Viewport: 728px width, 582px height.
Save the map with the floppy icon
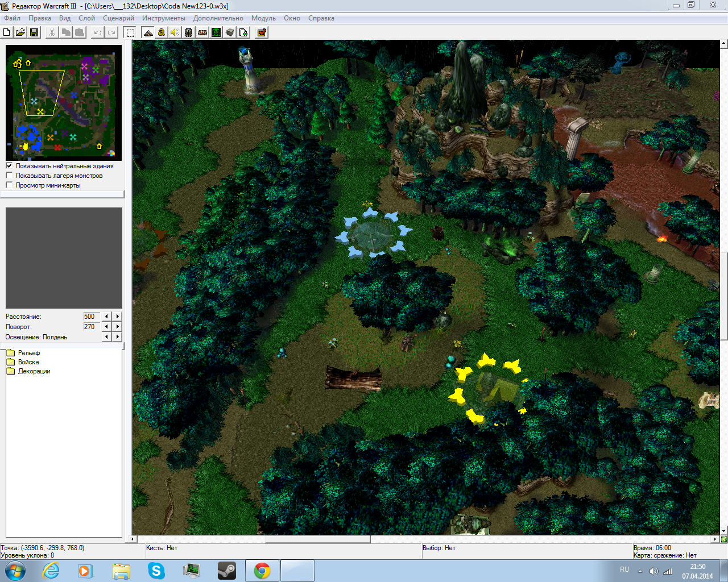pyautogui.click(x=34, y=32)
